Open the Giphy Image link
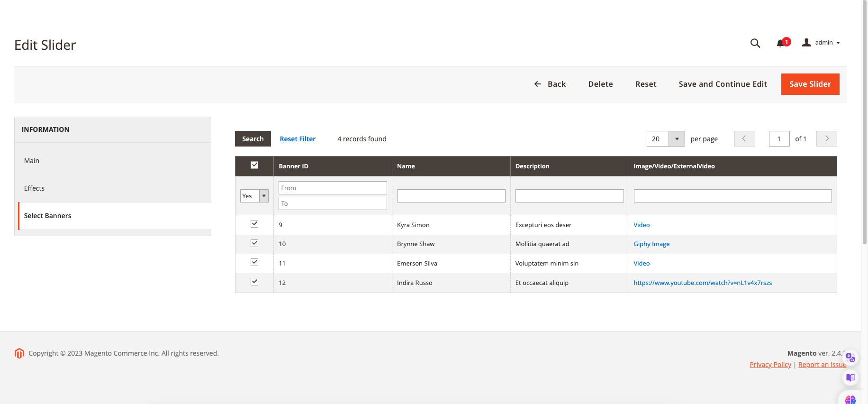This screenshot has height=404, width=868. coord(651,244)
